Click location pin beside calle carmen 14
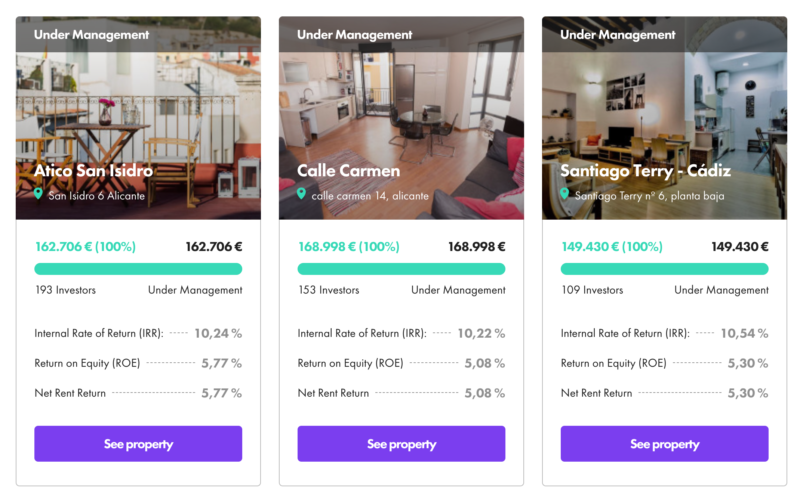 click(x=302, y=194)
